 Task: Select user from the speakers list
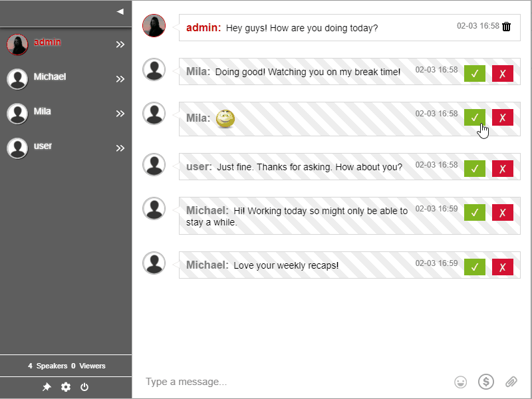(x=43, y=148)
